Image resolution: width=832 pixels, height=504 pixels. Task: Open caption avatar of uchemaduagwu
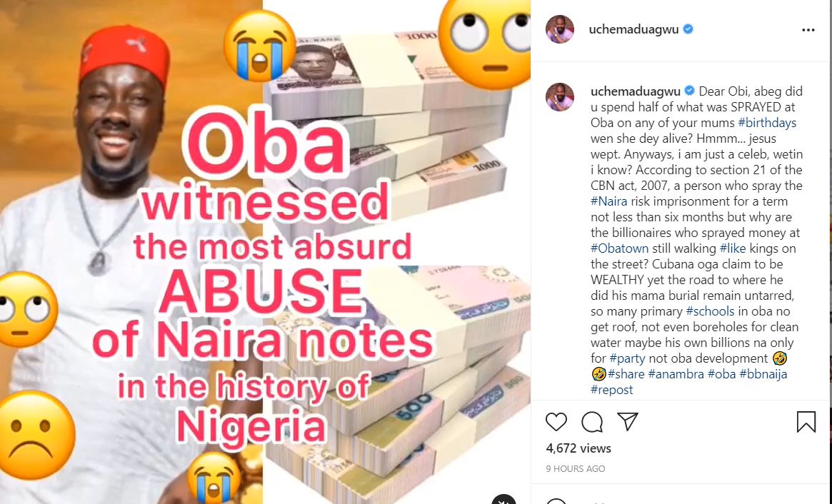pyautogui.click(x=560, y=97)
